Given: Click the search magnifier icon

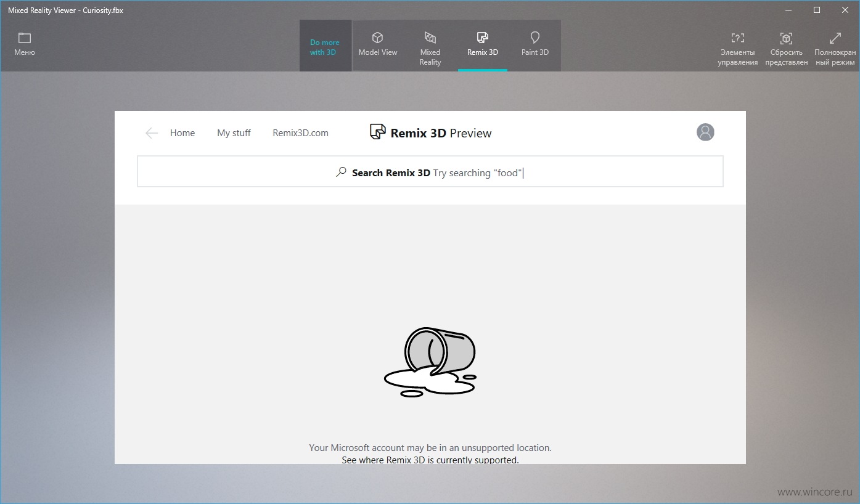Looking at the screenshot, I should (x=341, y=173).
